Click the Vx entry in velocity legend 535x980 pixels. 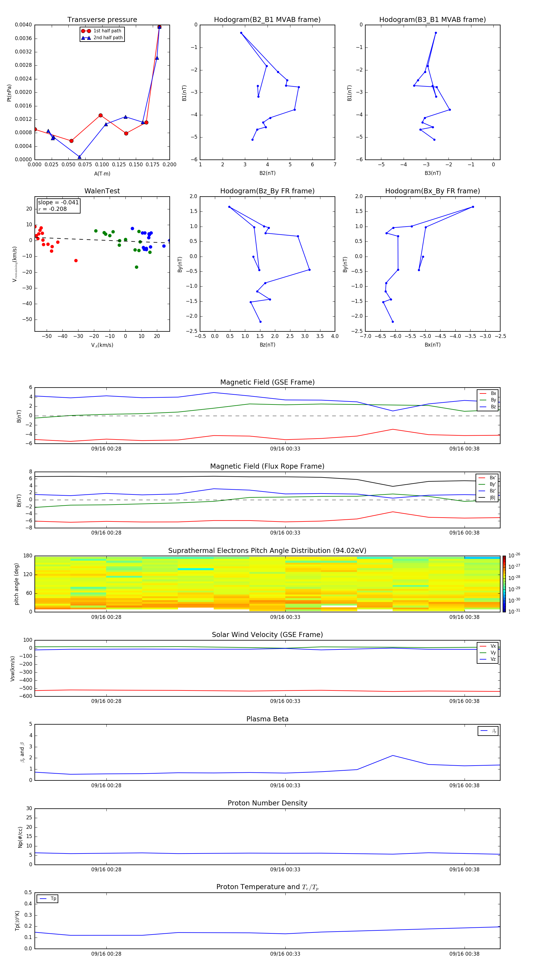(487, 646)
